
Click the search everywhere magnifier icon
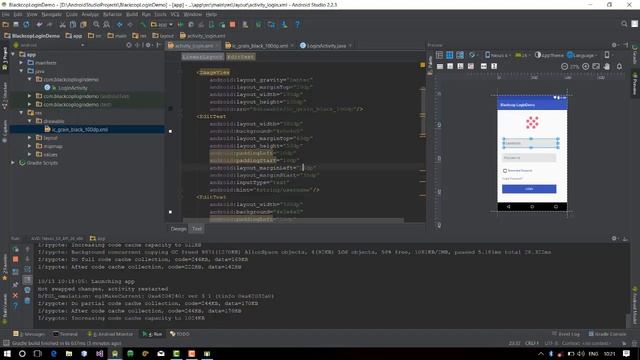[x=624, y=24]
